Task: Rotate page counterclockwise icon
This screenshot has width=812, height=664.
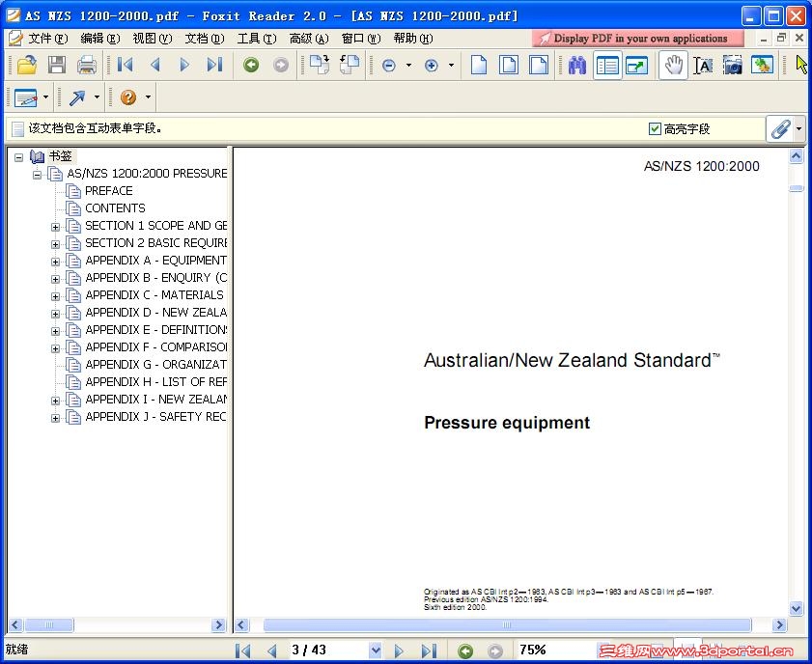Action: coord(350,66)
